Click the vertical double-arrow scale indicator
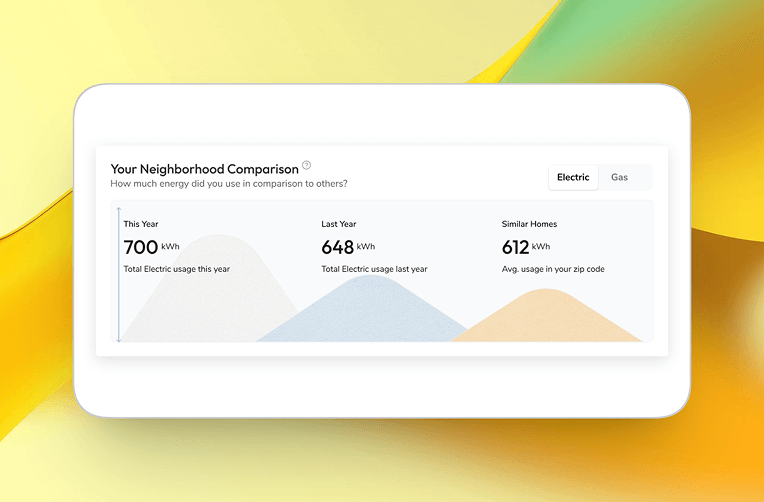 [119, 273]
